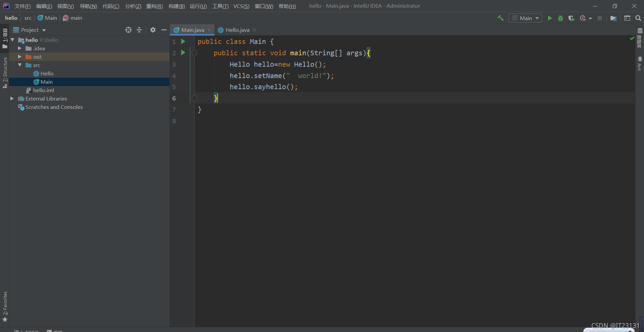Run the Main configuration with green arrow
644x332 pixels.
click(550, 18)
